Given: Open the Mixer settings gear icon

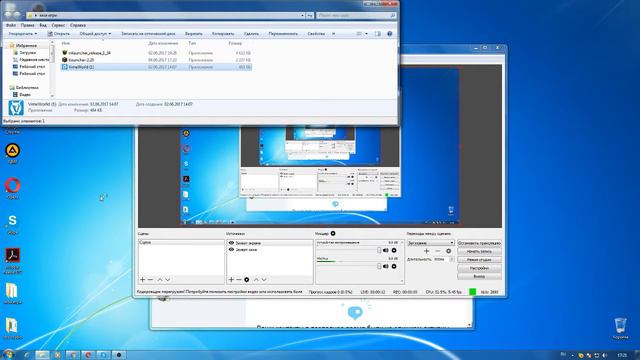Looking at the screenshot, I should [333, 233].
